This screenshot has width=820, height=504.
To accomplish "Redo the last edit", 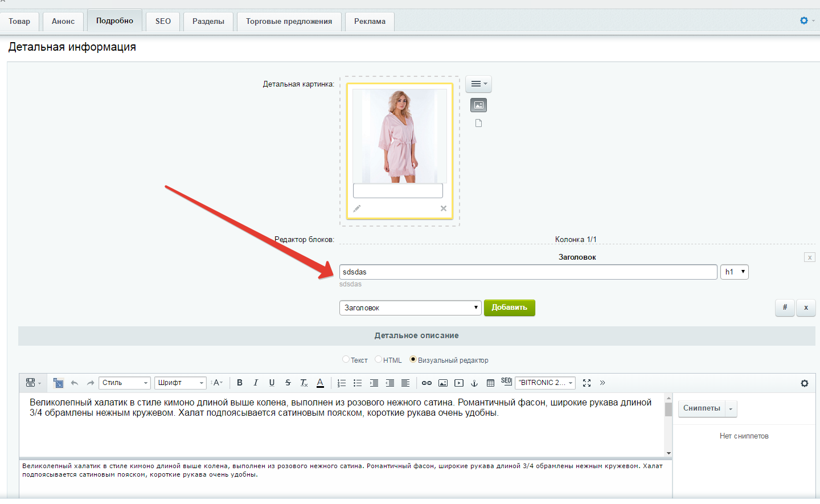I will 90,383.
